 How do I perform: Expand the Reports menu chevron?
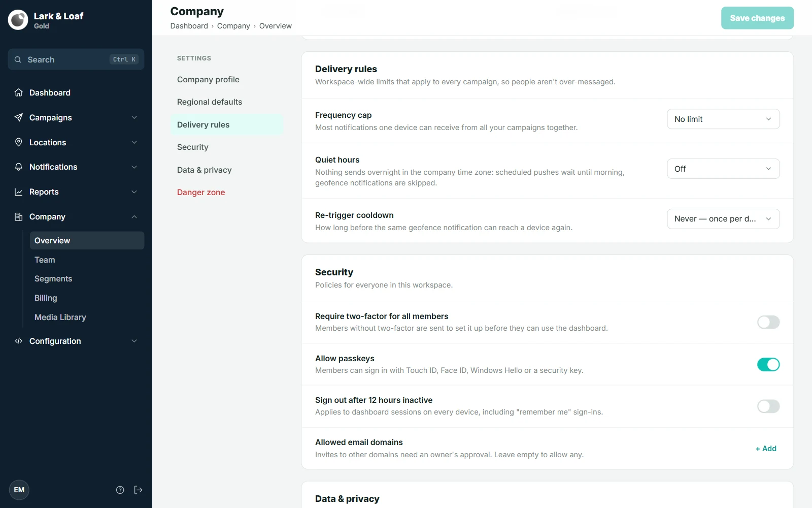pyautogui.click(x=134, y=192)
